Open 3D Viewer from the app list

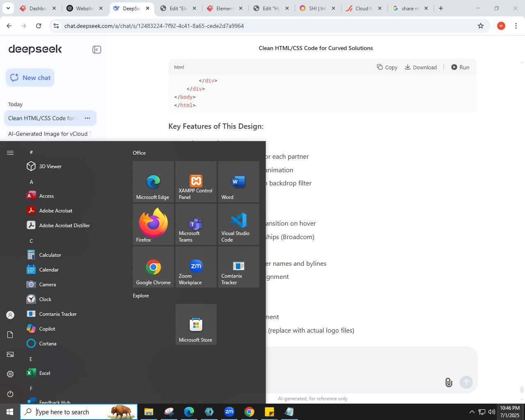pos(74,167)
